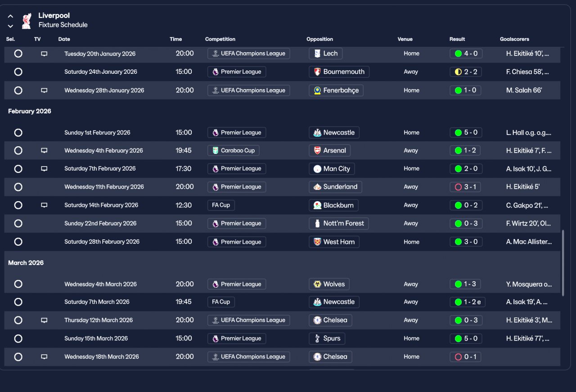Screen dimensions: 576x392
Task: Open the 1-2 e result against Newcastle
Action: [x=468, y=302]
